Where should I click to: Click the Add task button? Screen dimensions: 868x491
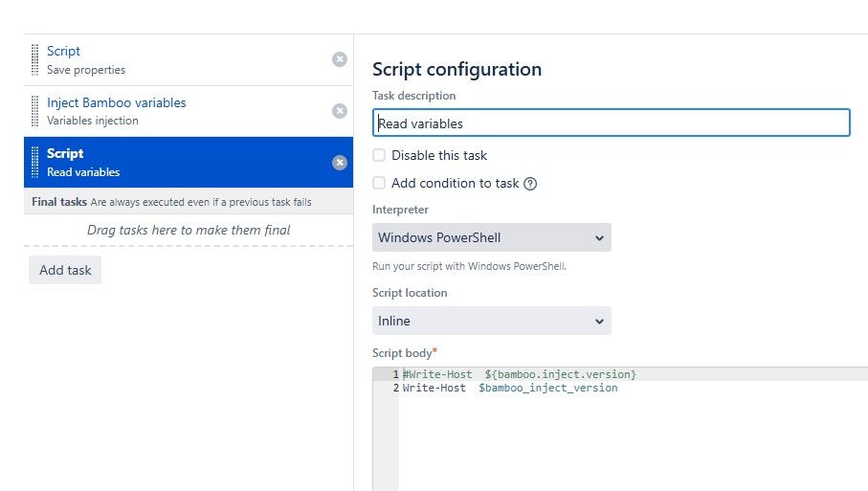pyautogui.click(x=65, y=270)
